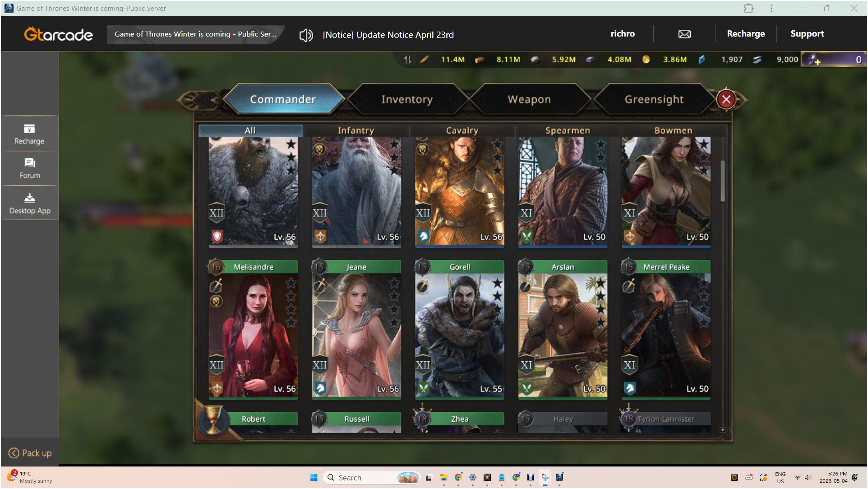Screen dimensions: 868x489
Task: Toggle the sound speaker icon
Action: [306, 35]
